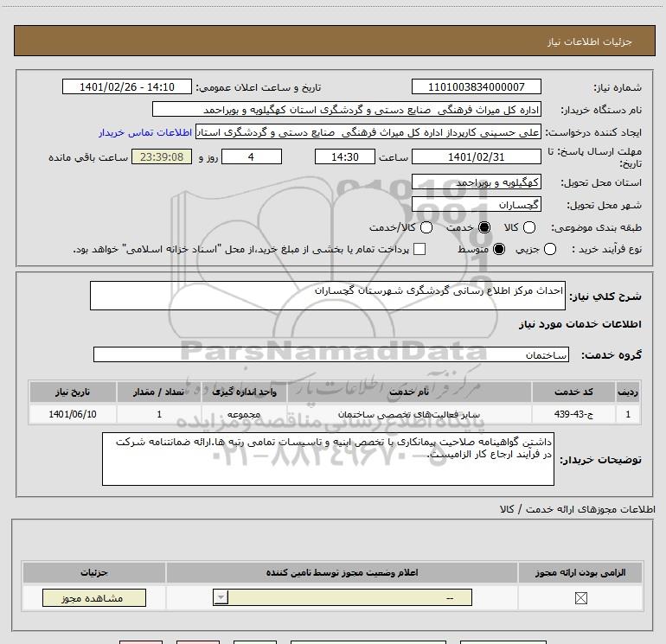Click the مشاهده مجوز button
Screen dimensions: 666x644
(94, 597)
